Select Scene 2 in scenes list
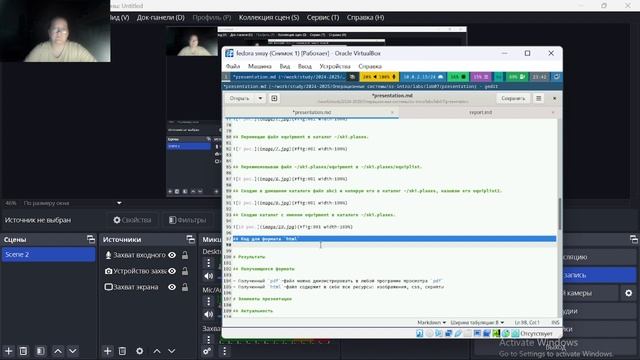 coord(48,254)
